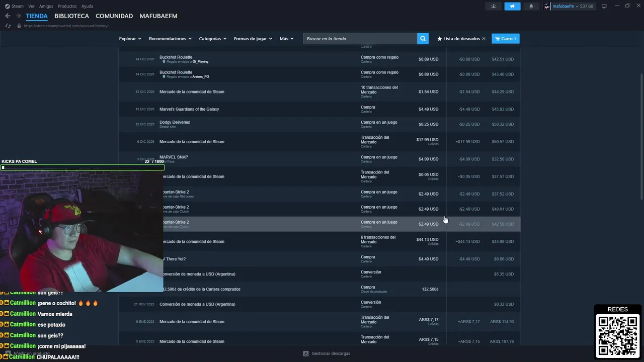The height and width of the screenshot is (362, 644).
Task: Click the 12 DIC 2025 date
Action: (x=145, y=124)
